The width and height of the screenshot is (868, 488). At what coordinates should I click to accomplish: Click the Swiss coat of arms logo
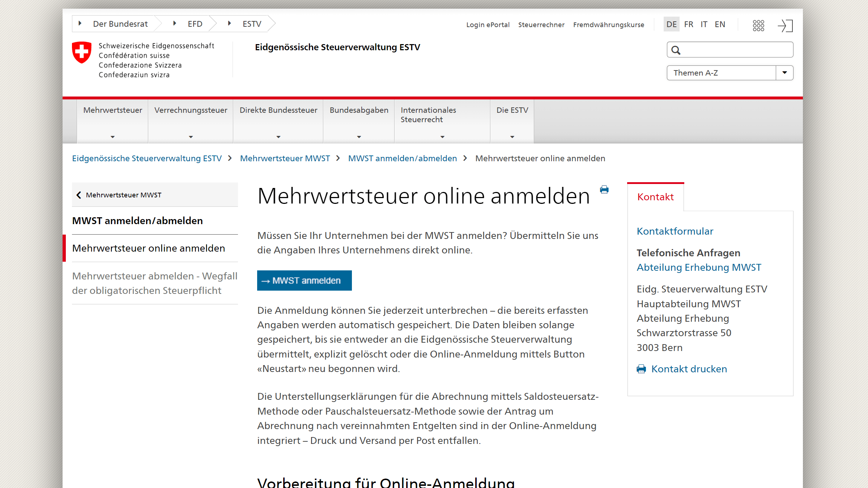(82, 52)
